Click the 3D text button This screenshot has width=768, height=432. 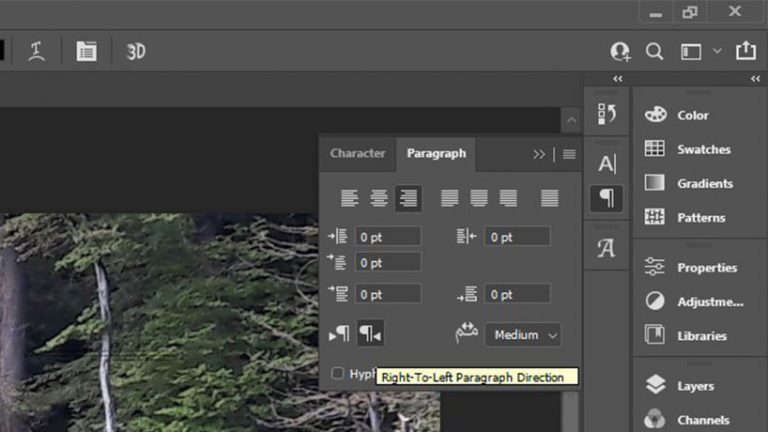(x=136, y=51)
